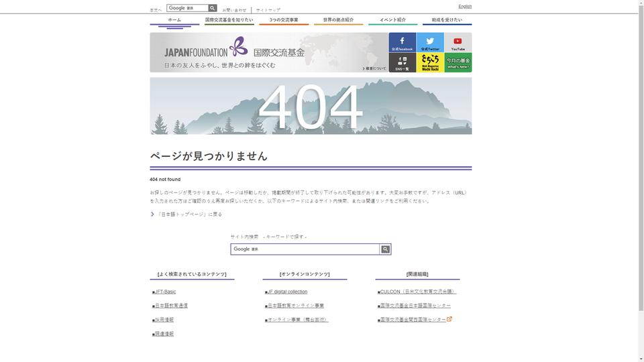This screenshot has width=644, height=362.
Task: Open the イベント紹介 menu
Action: [x=392, y=20]
